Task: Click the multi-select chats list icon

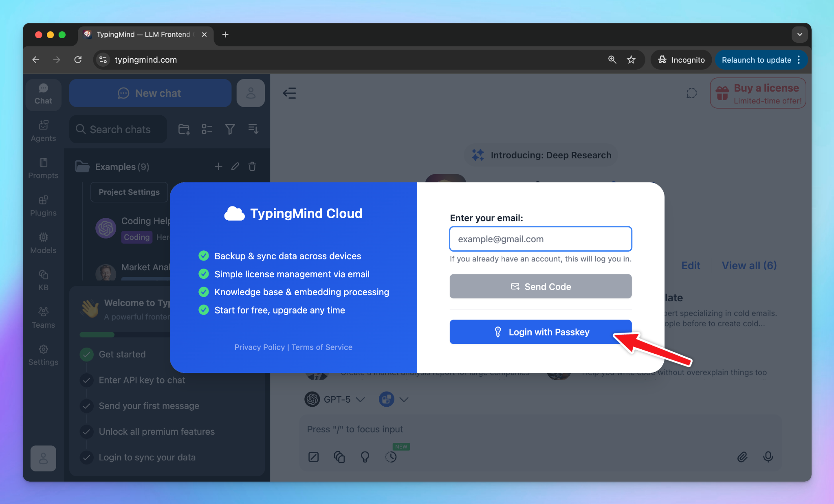Action: click(207, 129)
